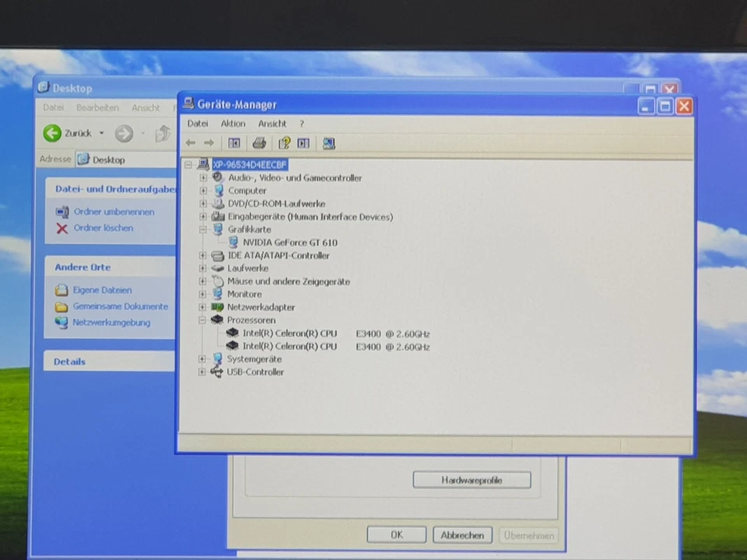Click the Desktop address bar field
Image resolution: width=747 pixels, height=560 pixels.
(126, 159)
